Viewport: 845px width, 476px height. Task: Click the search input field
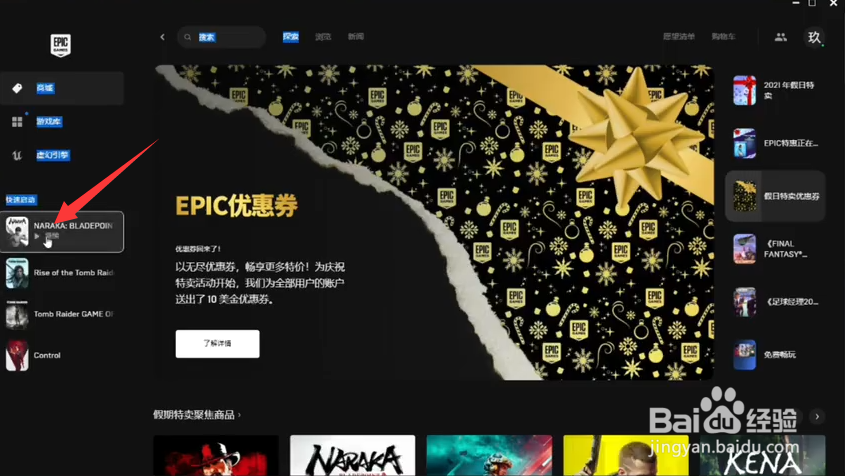[221, 37]
